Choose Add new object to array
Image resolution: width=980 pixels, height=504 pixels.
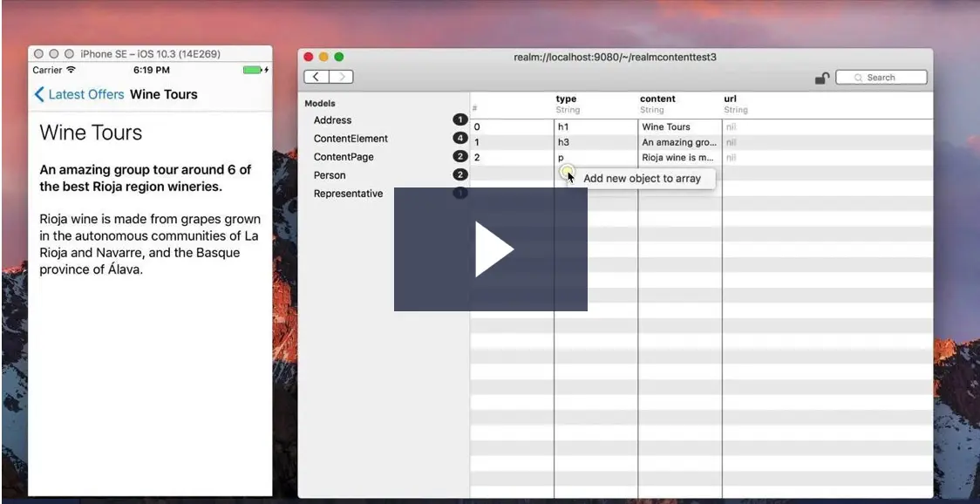coord(642,178)
